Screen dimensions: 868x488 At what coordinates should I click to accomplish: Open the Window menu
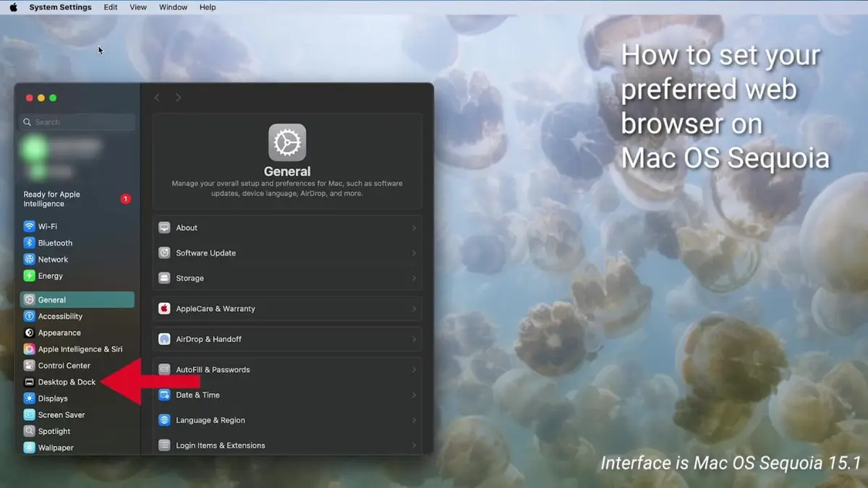coord(173,7)
